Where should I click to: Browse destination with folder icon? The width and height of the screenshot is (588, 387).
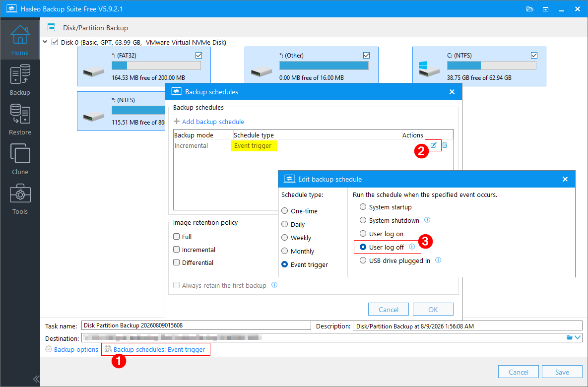point(570,338)
